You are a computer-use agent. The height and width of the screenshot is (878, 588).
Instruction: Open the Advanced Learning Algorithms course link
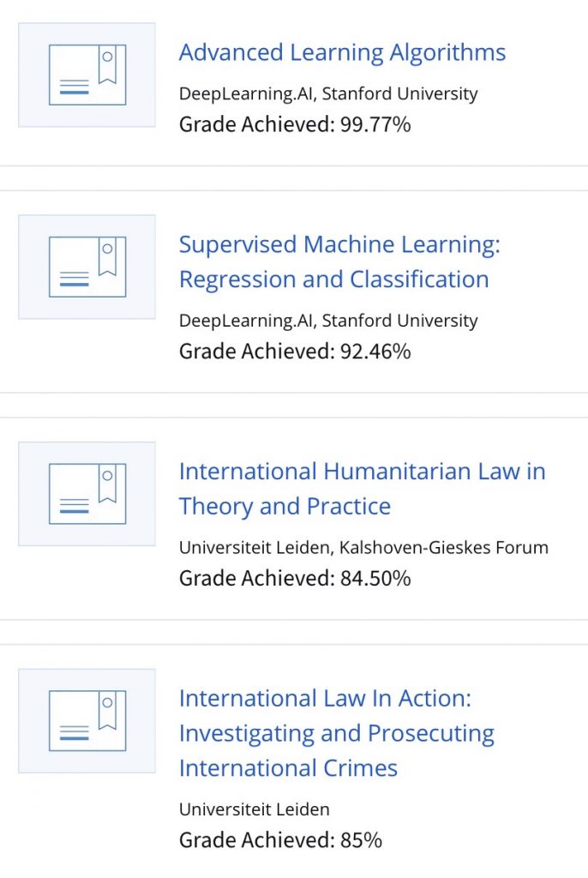coord(342,52)
